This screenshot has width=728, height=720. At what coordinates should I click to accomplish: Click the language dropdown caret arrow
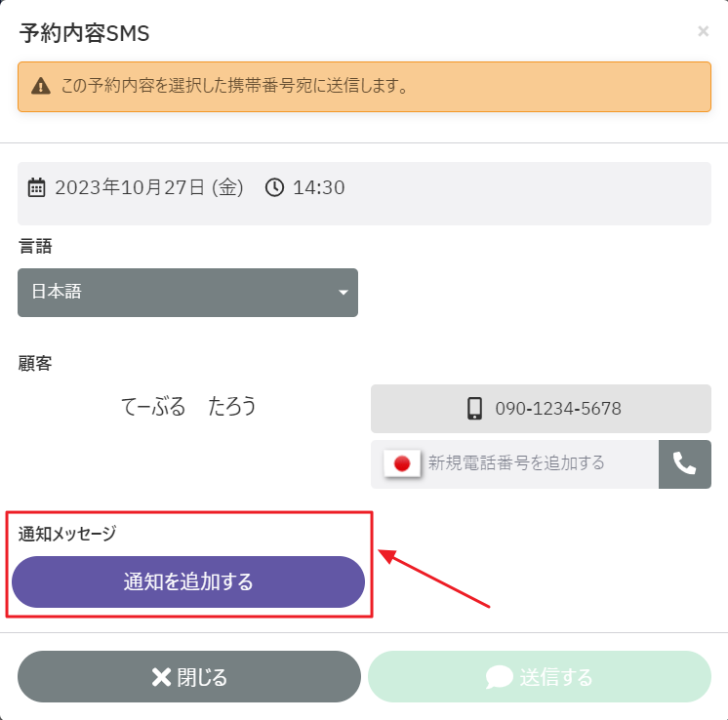click(343, 293)
